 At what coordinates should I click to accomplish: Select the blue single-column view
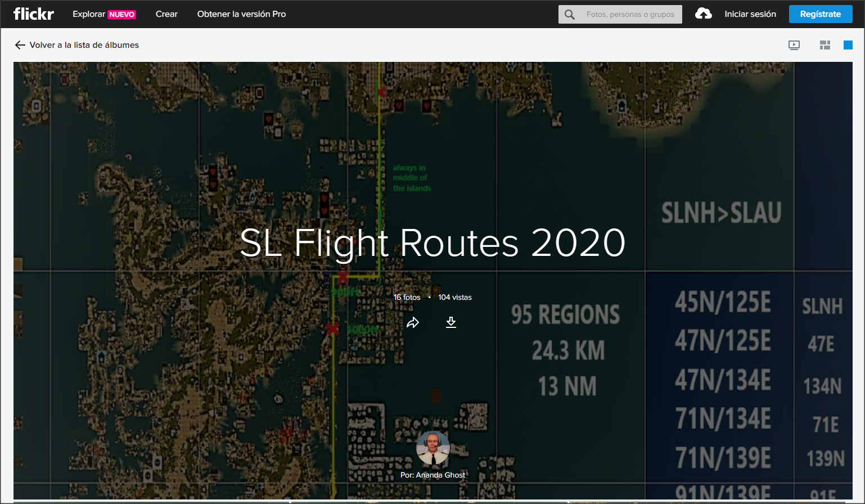848,45
